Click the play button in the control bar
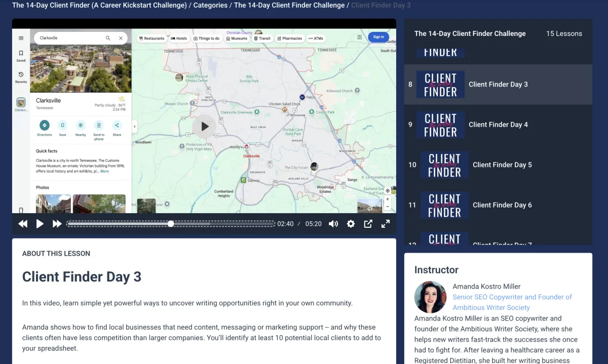 point(40,224)
